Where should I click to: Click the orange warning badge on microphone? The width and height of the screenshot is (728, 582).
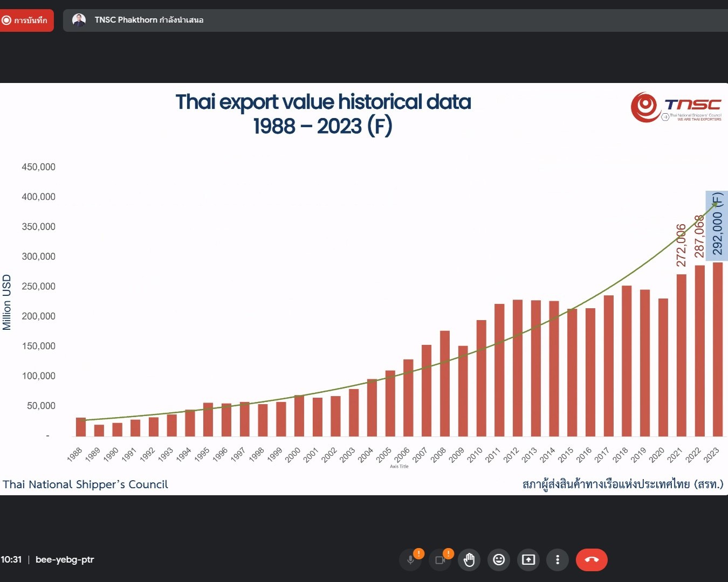pyautogui.click(x=419, y=553)
